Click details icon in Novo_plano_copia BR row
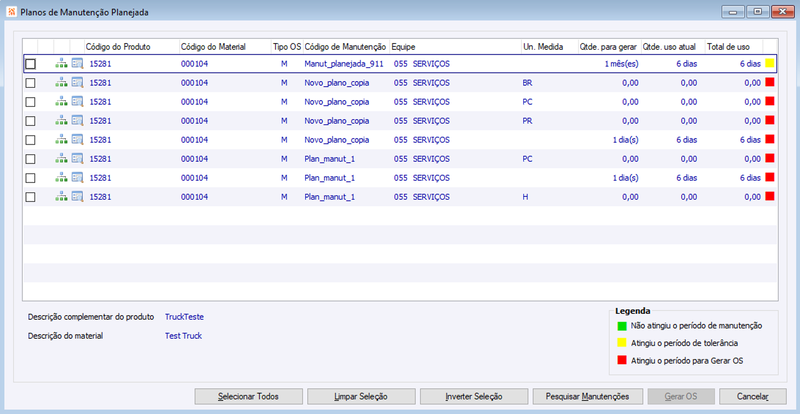Screen dimensions: 800x414 [x=78, y=83]
